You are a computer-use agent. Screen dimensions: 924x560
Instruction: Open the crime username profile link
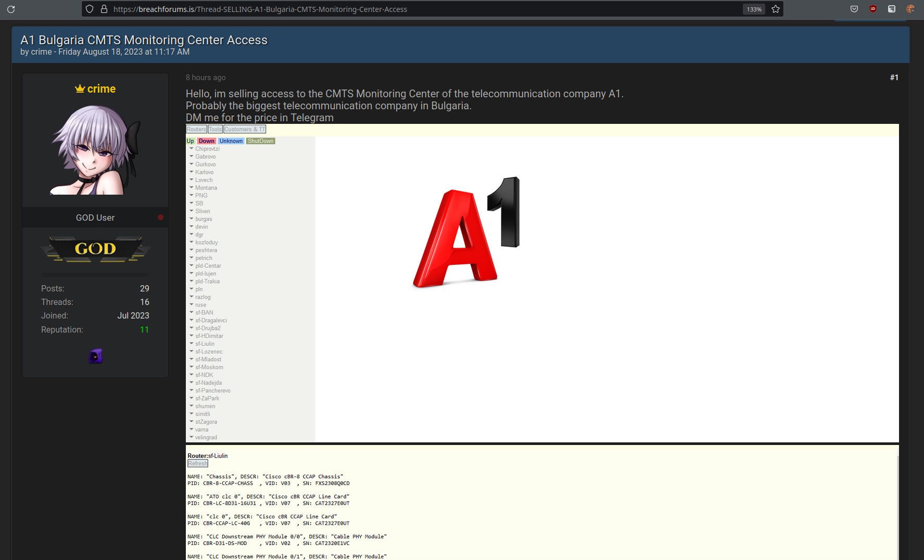click(x=102, y=88)
